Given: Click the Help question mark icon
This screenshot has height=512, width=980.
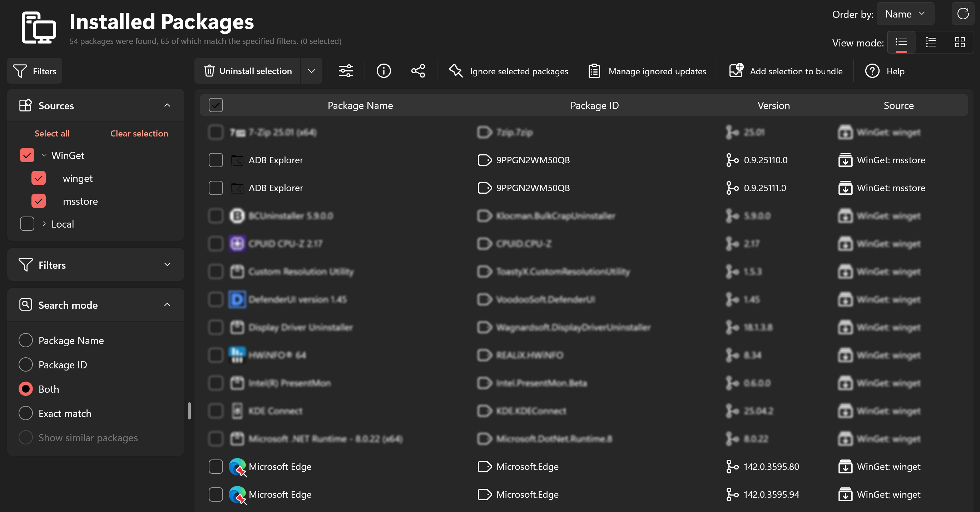Looking at the screenshot, I should [872, 71].
